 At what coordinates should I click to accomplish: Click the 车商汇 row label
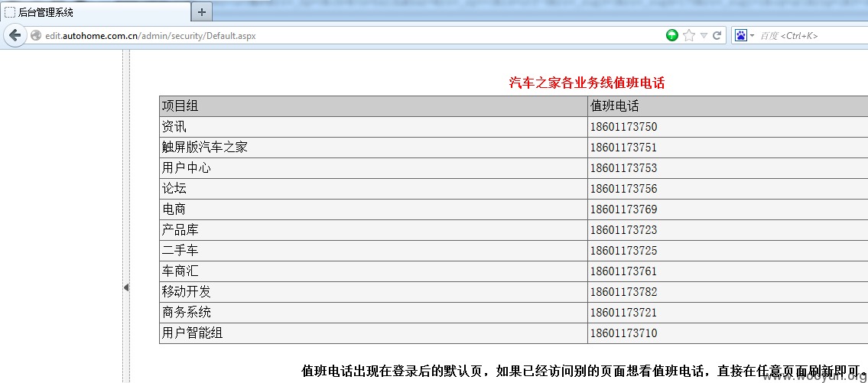180,271
